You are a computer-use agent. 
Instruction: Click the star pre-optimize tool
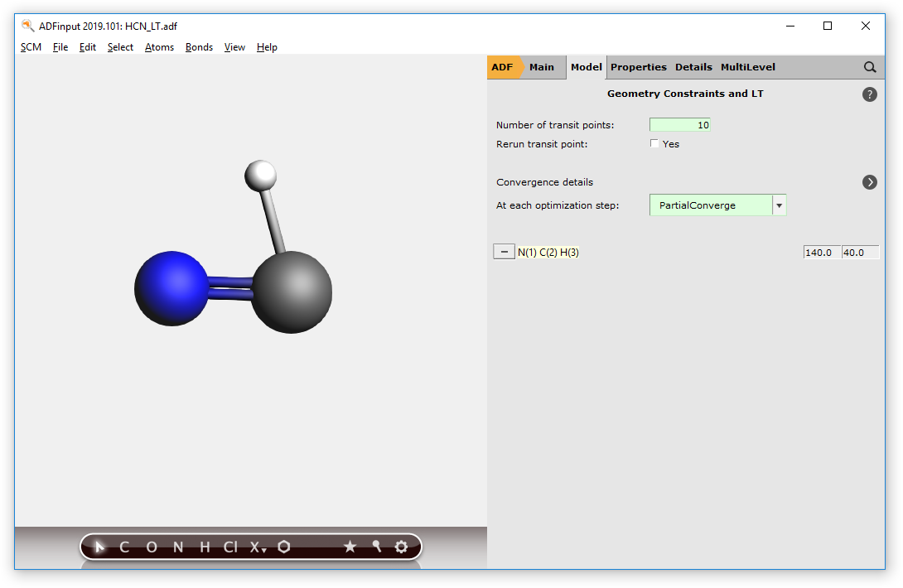point(350,547)
